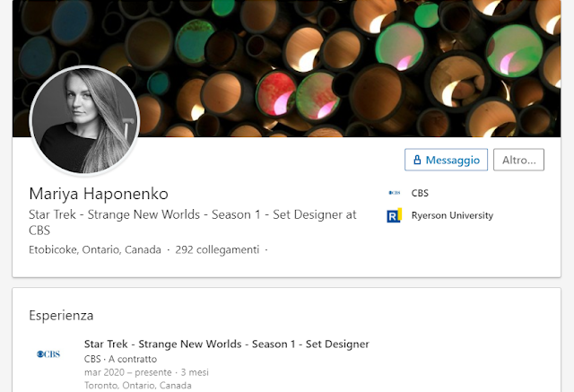
Task: Click the Messaggio button
Action: point(446,160)
